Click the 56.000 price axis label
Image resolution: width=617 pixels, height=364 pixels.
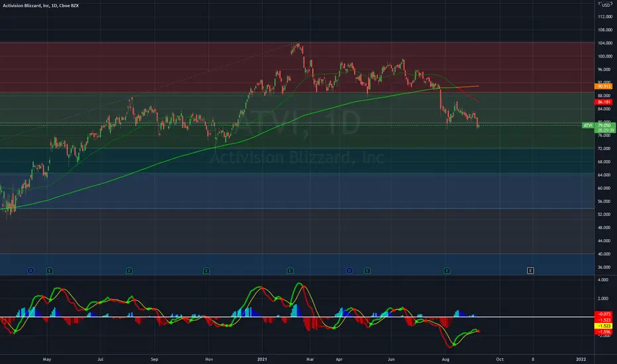point(605,201)
